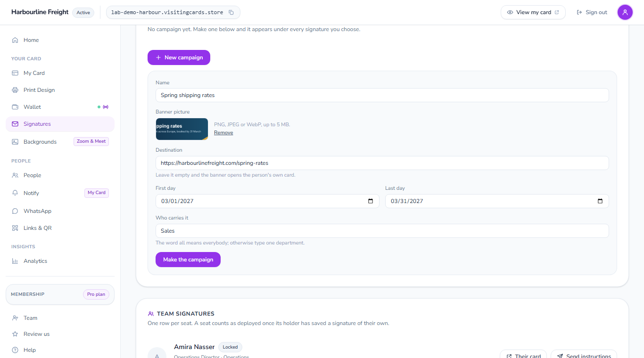Open Their card for Amira Nasser
Image resolution: width=644 pixels, height=358 pixels.
(x=523, y=356)
